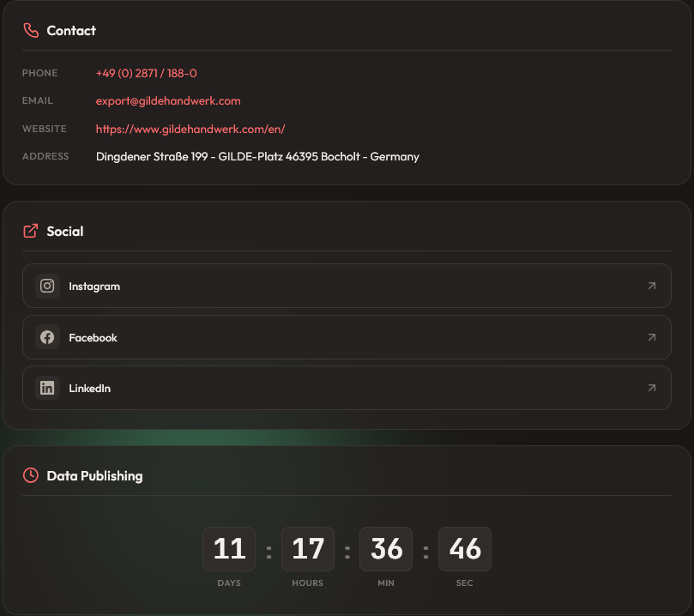Screen dimensions: 694x616
Task: Click the Dingdener Straße 199 address text
Action: tap(257, 157)
